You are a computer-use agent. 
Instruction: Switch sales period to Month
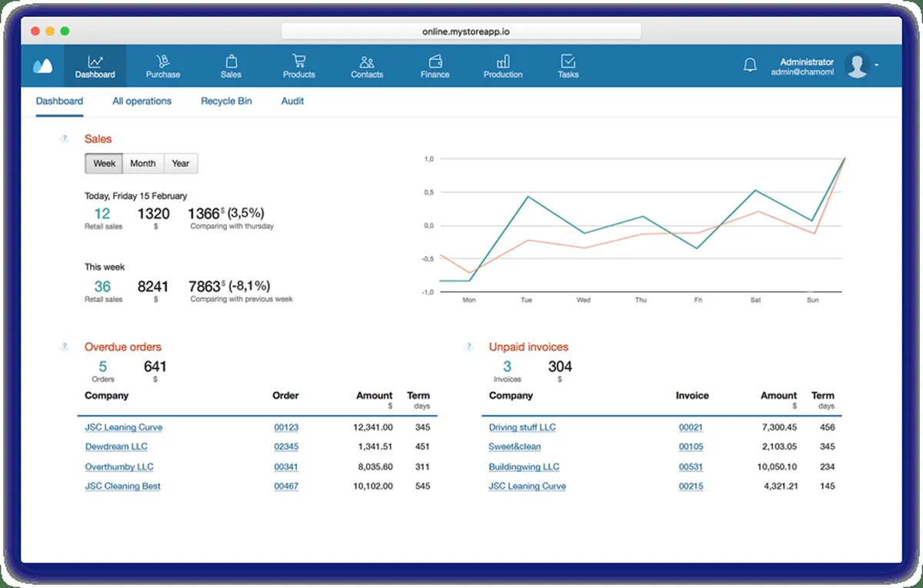(143, 164)
